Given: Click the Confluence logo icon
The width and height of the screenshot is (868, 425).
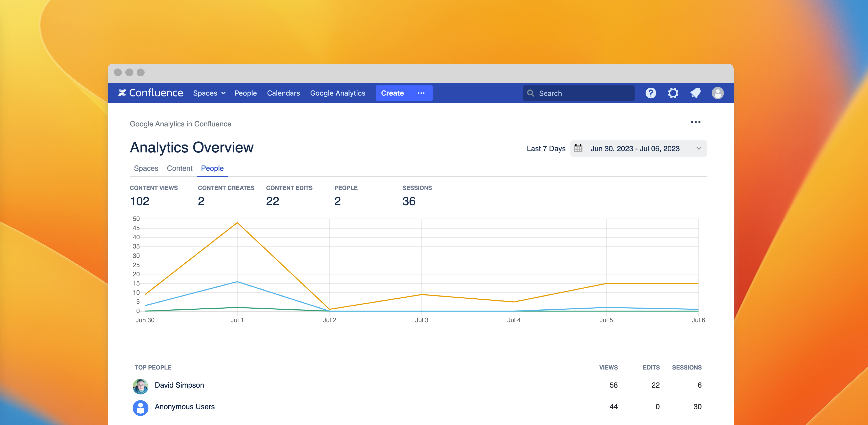Looking at the screenshot, I should click(x=122, y=93).
